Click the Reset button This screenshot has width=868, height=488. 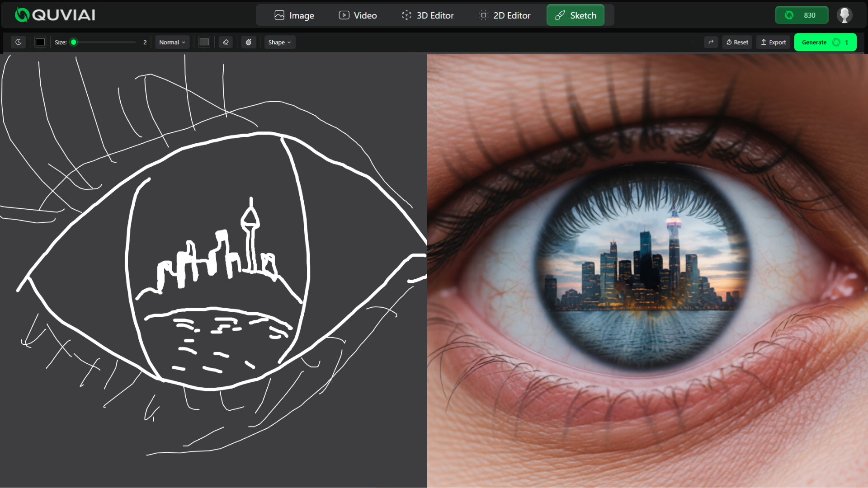[737, 42]
